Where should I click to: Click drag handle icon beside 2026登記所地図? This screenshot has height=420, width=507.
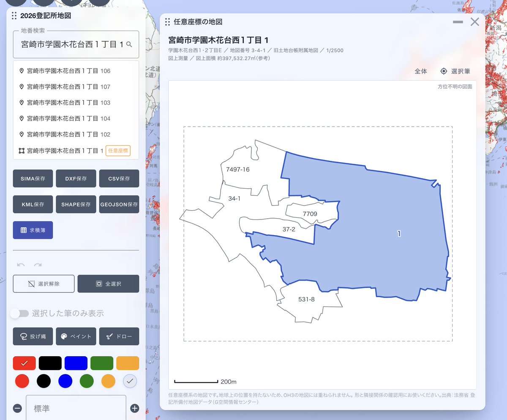tap(14, 16)
